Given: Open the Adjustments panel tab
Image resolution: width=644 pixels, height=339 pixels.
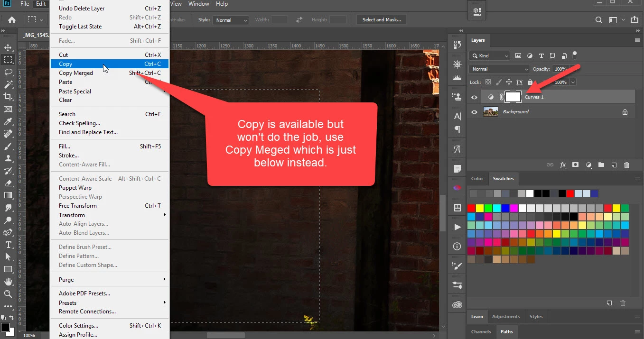Looking at the screenshot, I should [505, 317].
